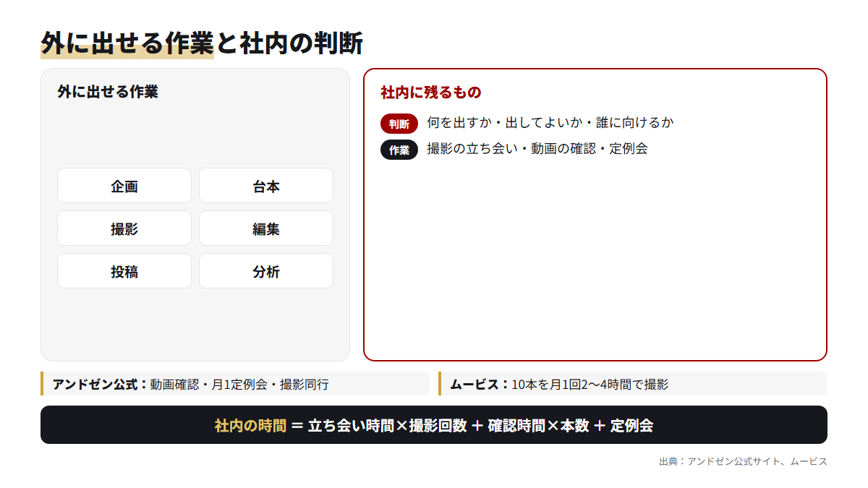
Task: Click the 分析 card
Action: coord(266,271)
